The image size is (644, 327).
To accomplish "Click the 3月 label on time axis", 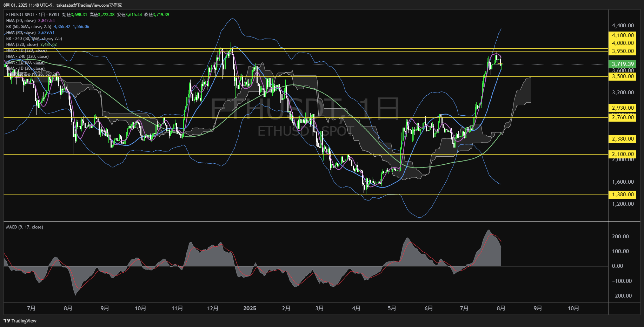I will pyautogui.click(x=319, y=308).
